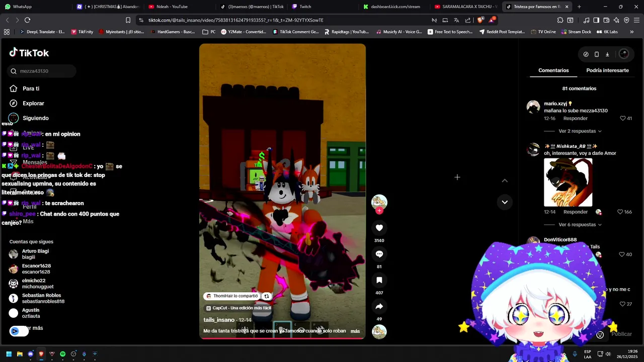Open the music playlist icon in toolbar
The image size is (644, 362).
click(x=586, y=20)
